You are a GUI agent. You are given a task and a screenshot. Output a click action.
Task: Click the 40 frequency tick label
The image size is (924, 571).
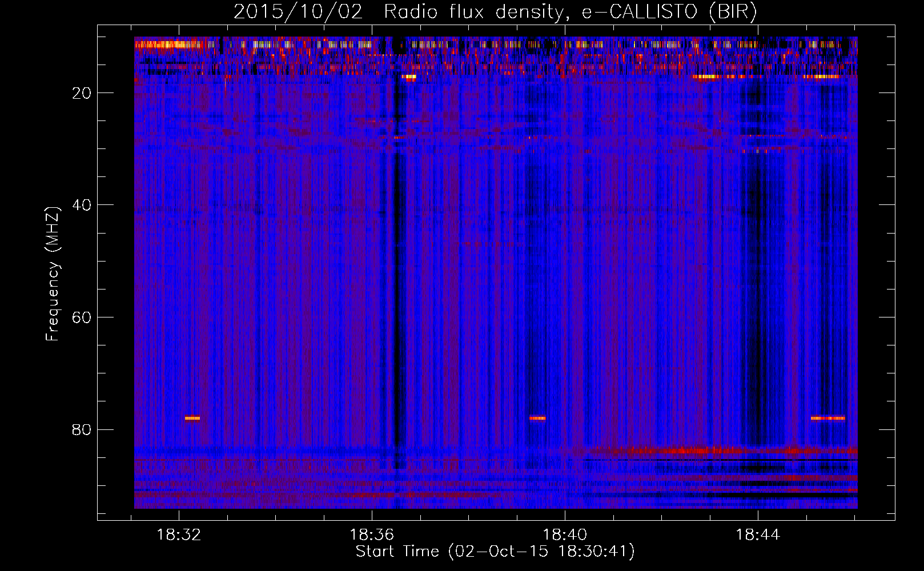pos(82,205)
